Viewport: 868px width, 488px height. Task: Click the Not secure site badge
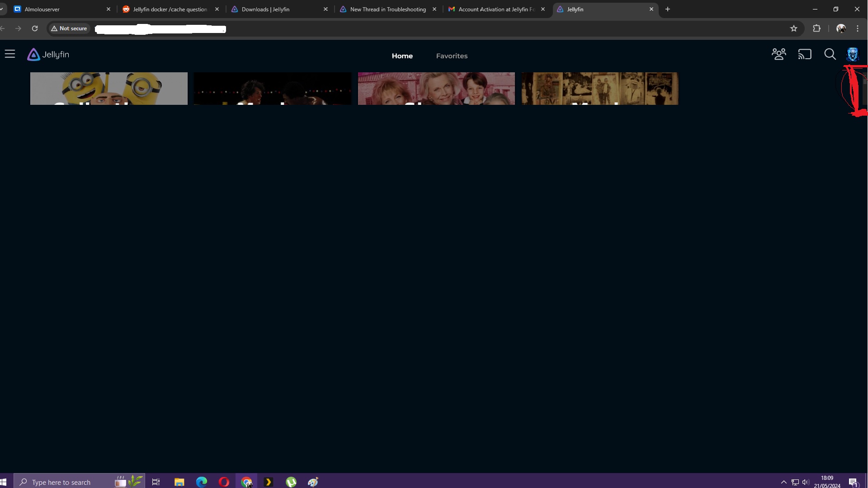[x=69, y=28]
